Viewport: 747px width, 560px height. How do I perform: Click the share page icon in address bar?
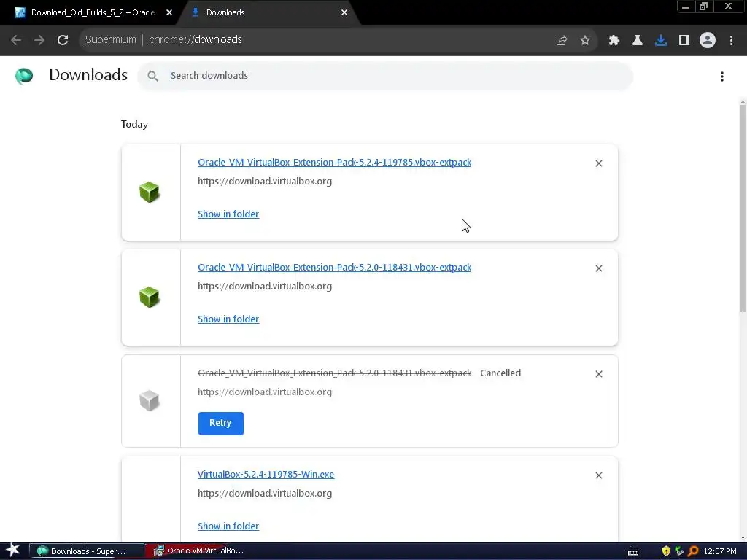tap(562, 41)
